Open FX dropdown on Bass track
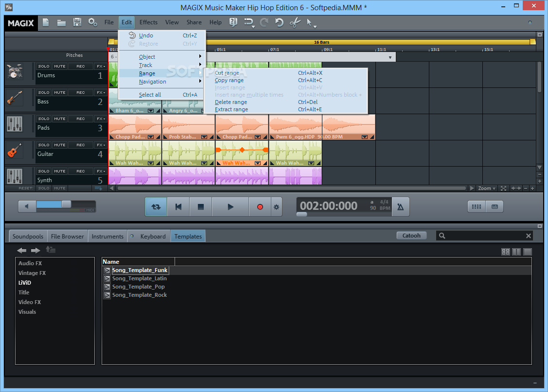The height and width of the screenshot is (392, 548). coord(101,92)
